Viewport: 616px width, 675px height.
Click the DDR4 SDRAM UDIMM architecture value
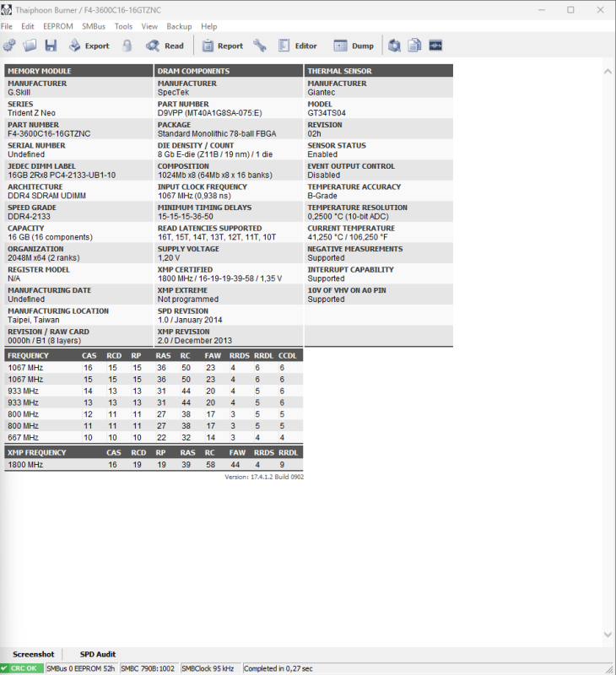pyautogui.click(x=46, y=196)
